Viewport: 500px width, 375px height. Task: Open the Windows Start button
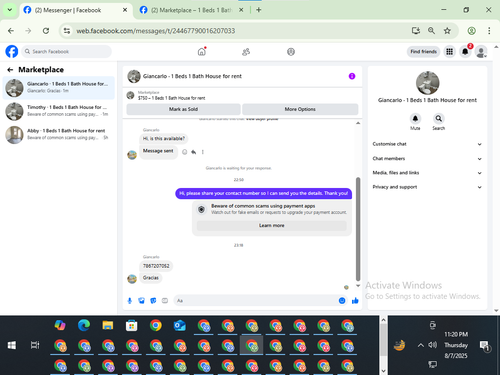tap(12, 345)
